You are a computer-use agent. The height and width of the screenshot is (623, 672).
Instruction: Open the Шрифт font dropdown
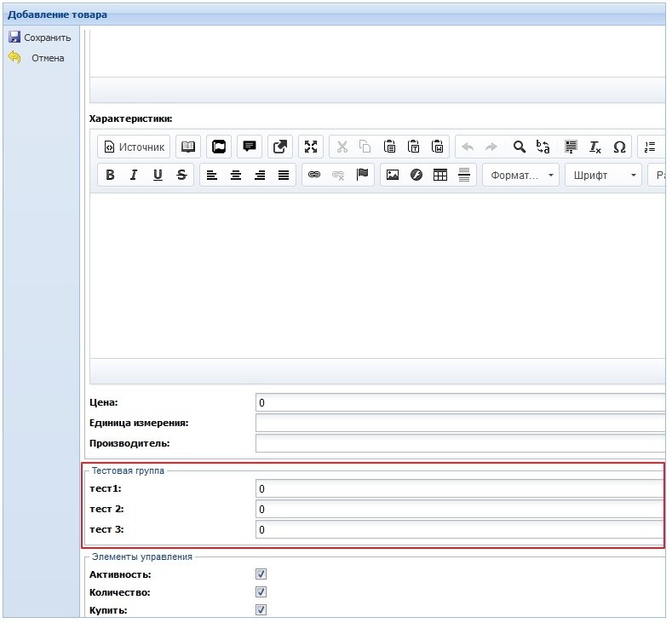[x=603, y=175]
